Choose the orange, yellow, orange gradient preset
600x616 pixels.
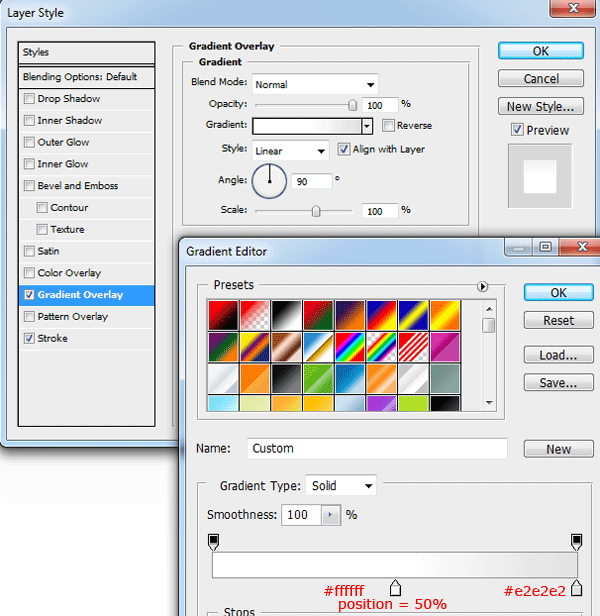[445, 315]
